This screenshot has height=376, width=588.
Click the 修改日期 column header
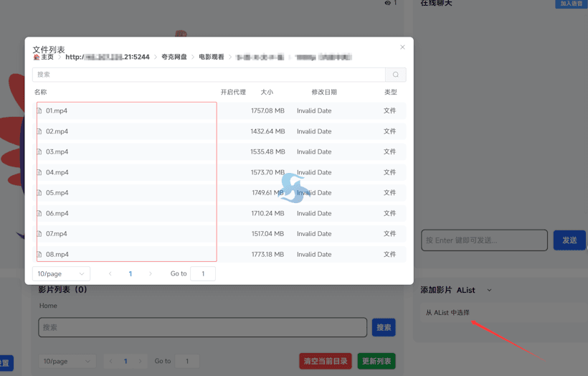(324, 92)
